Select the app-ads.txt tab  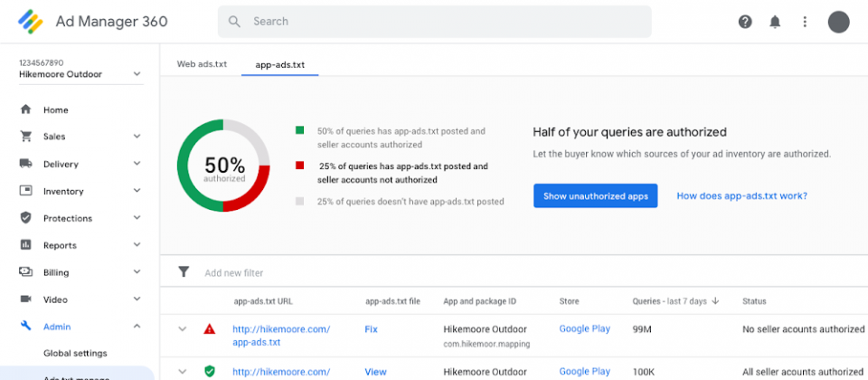279,64
